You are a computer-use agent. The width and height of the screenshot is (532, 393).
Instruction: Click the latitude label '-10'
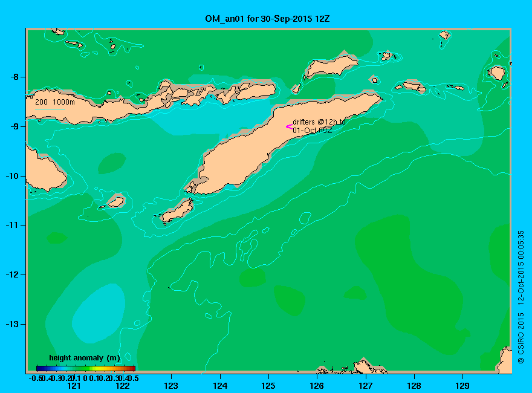click(12, 176)
